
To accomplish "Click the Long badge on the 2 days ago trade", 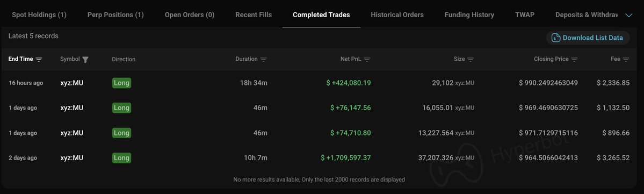I will pyautogui.click(x=121, y=158).
